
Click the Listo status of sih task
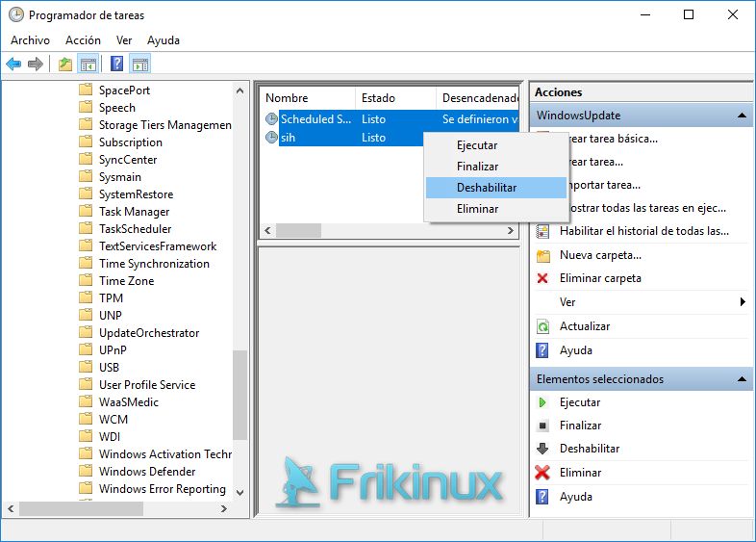click(x=373, y=138)
